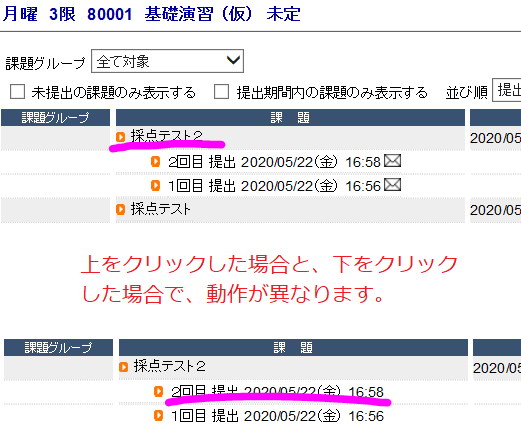Screen dimensions: 521x447
Task: Click orange arrow icon beside top 1回目 提出
Action: pos(155,185)
